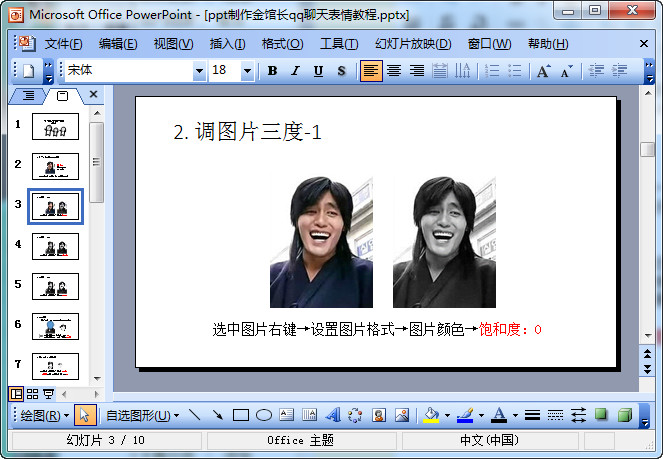The width and height of the screenshot is (663, 459).
Task: Switch to the outline tab
Action: point(28,96)
